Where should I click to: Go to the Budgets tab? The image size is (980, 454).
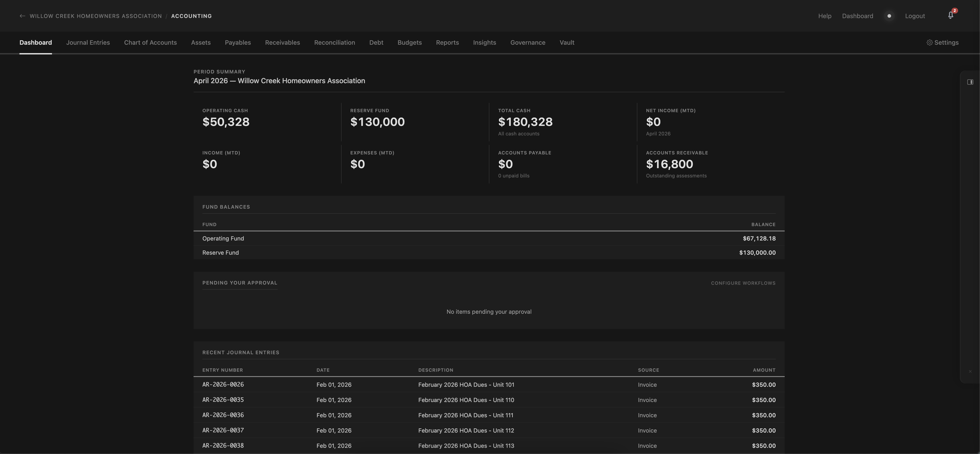click(410, 43)
